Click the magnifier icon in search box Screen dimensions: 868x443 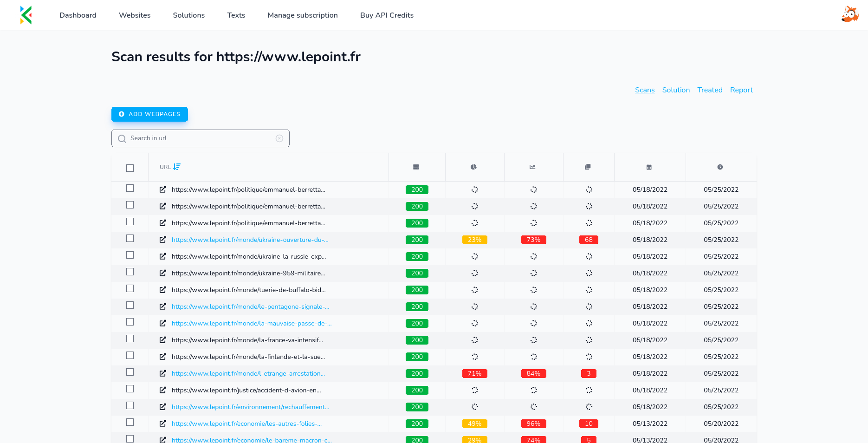point(122,139)
